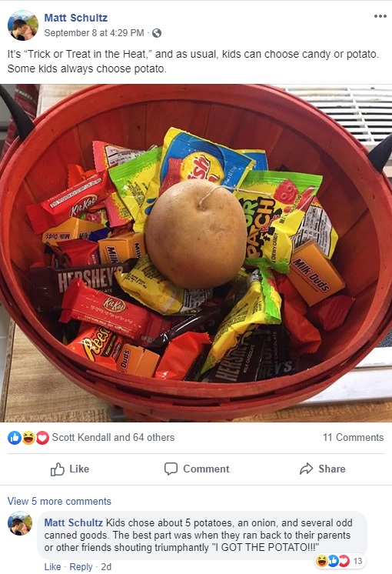Toggle the thumbs-up Like button
The height and width of the screenshot is (574, 392).
(70, 469)
